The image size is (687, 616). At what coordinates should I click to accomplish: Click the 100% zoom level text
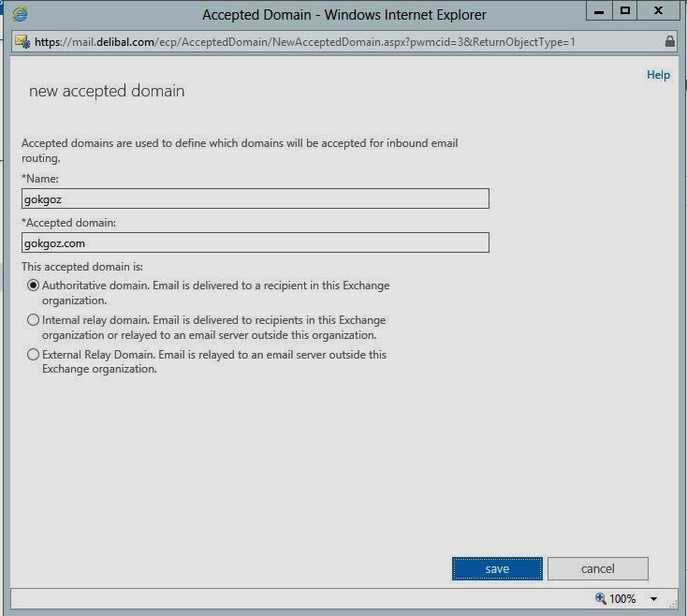622,599
